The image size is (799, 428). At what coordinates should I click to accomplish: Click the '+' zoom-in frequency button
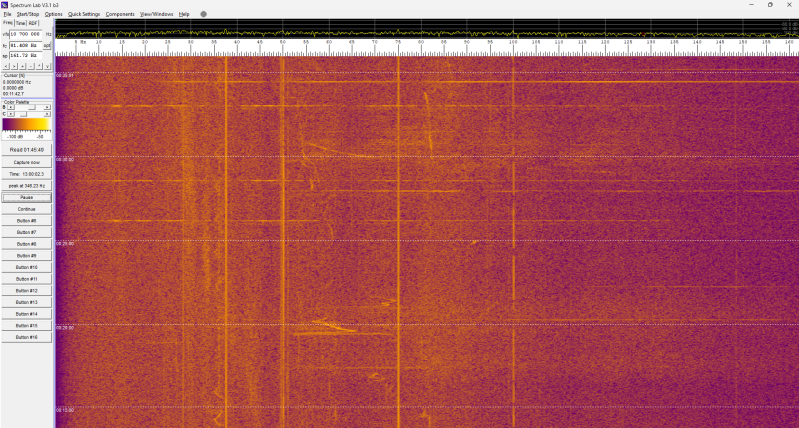coord(22,66)
